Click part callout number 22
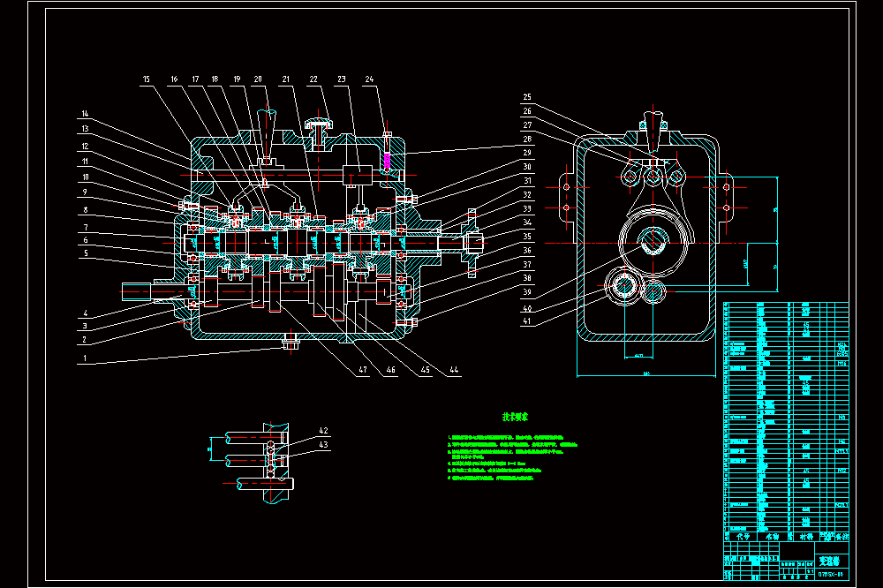 (x=313, y=79)
